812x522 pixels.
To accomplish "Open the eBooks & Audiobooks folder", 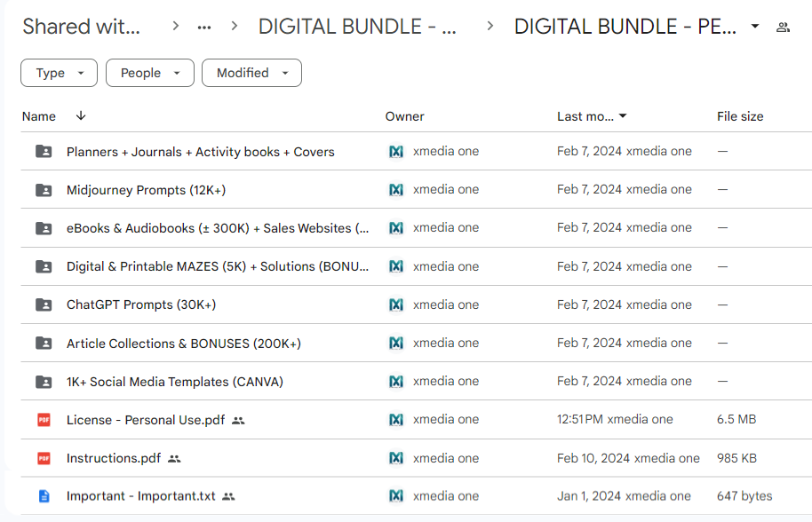I will 217,228.
